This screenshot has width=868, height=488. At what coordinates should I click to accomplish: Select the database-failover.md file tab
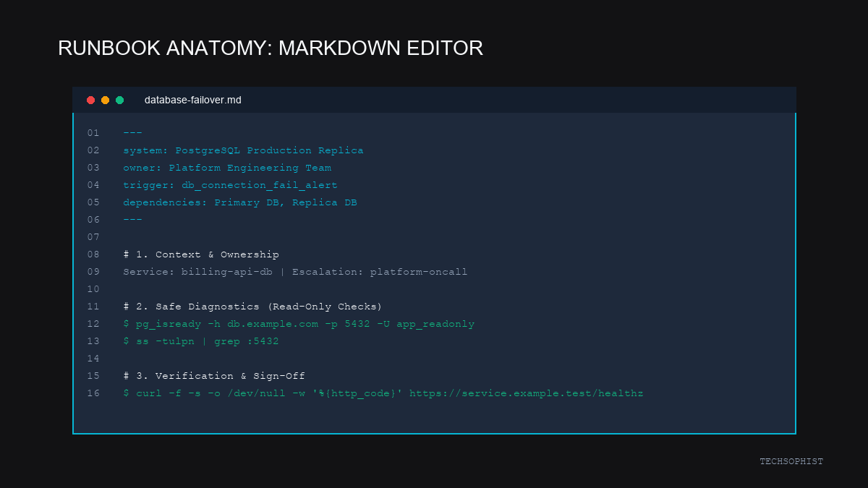coord(193,100)
